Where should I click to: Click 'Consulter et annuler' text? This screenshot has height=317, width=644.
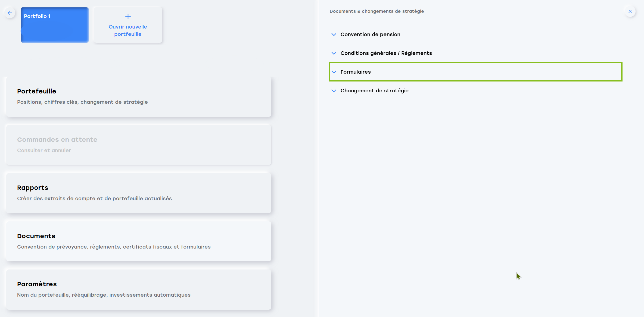(x=44, y=150)
